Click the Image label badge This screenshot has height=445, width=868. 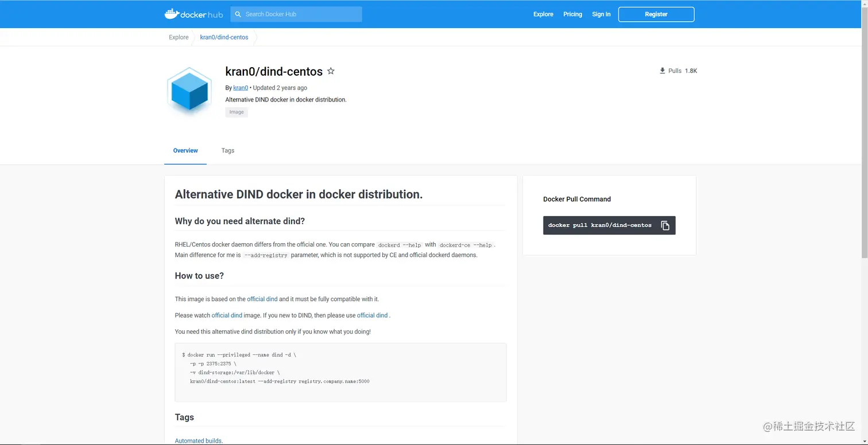pyautogui.click(x=237, y=112)
